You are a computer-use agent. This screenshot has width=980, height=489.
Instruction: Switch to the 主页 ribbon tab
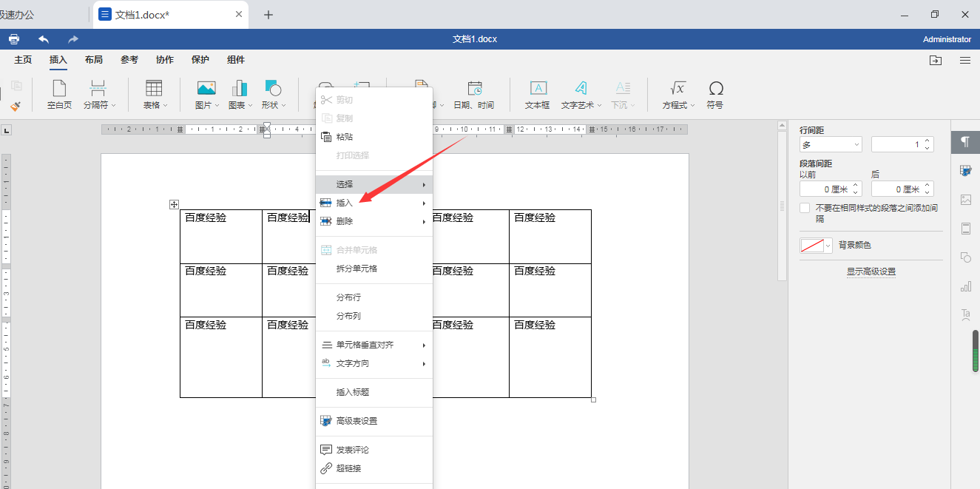[23, 60]
